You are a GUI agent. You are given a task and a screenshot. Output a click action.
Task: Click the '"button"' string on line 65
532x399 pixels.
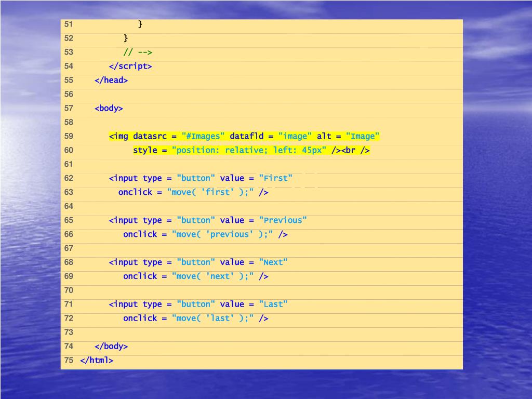pos(196,220)
